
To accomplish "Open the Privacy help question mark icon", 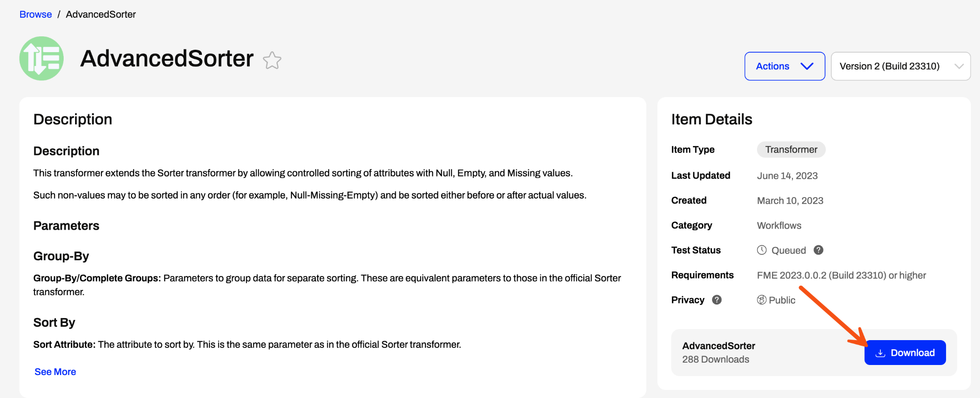I will pos(716,299).
